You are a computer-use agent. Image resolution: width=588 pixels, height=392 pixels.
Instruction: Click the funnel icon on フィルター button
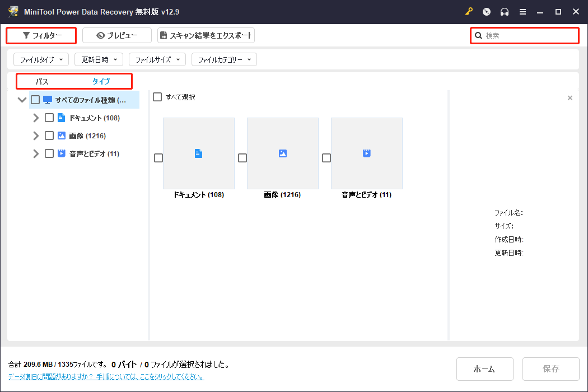click(x=26, y=35)
